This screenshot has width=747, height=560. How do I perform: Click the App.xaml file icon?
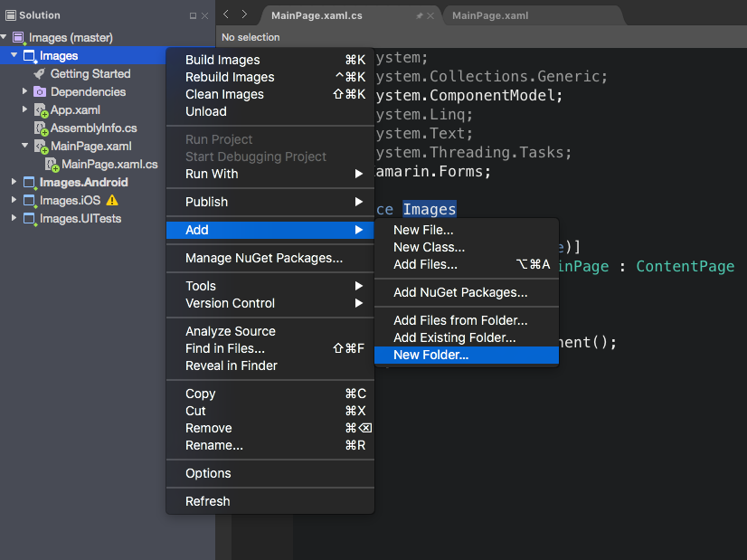click(41, 110)
